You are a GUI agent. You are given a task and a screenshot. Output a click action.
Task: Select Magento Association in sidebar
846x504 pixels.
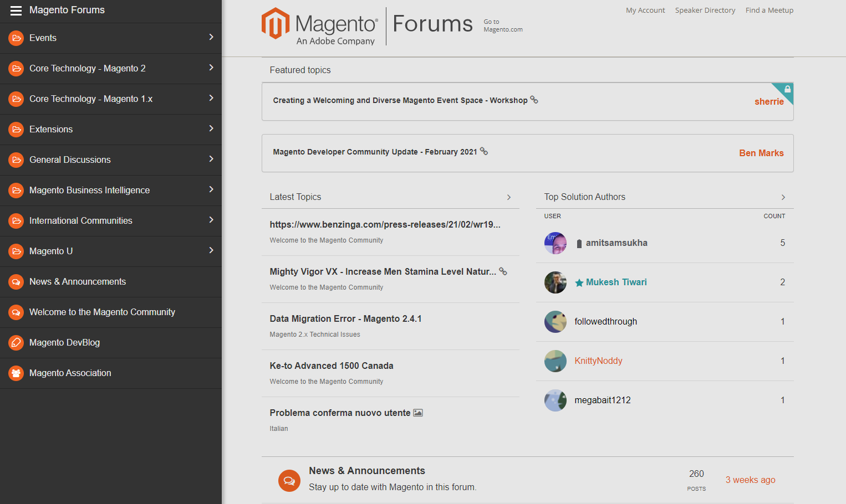coord(70,373)
